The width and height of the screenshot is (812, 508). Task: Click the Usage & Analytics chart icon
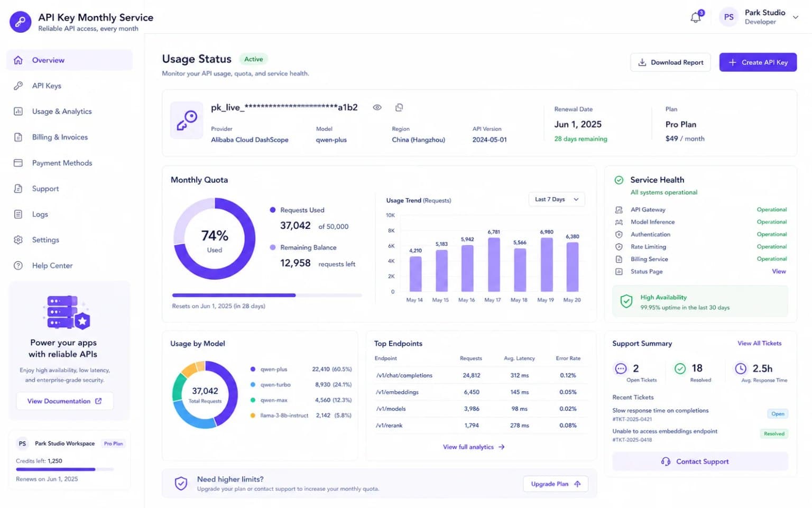pos(18,112)
